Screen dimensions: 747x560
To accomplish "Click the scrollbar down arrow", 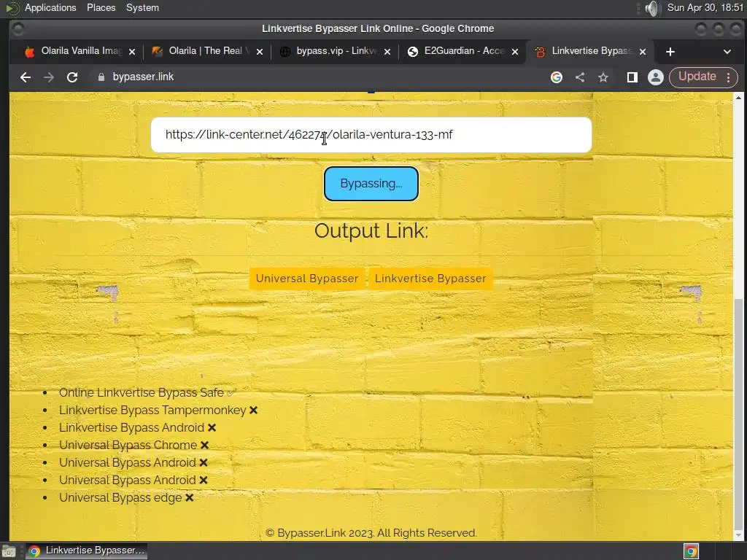I will pos(738,535).
